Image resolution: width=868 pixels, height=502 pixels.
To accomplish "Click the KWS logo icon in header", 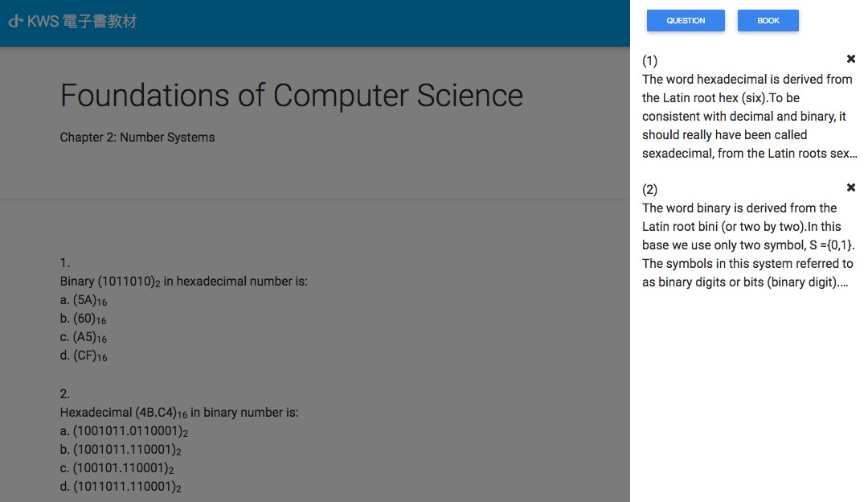I will [x=15, y=22].
